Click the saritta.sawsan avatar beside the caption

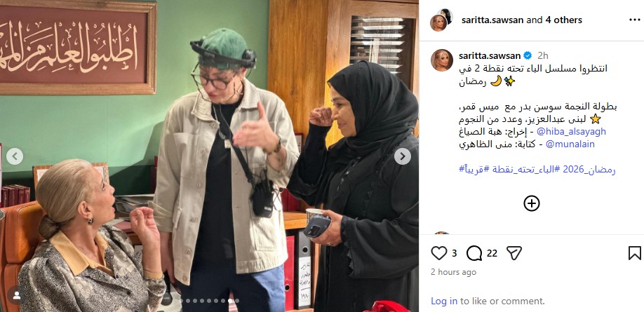point(441,60)
